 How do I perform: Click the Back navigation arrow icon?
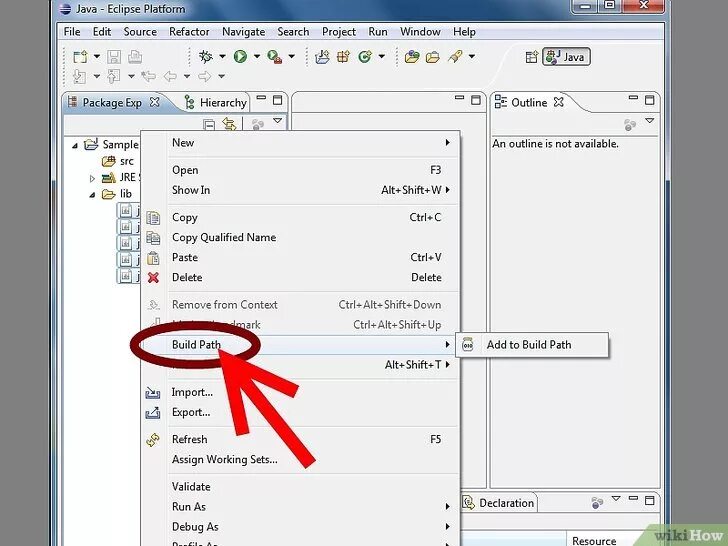point(170,76)
